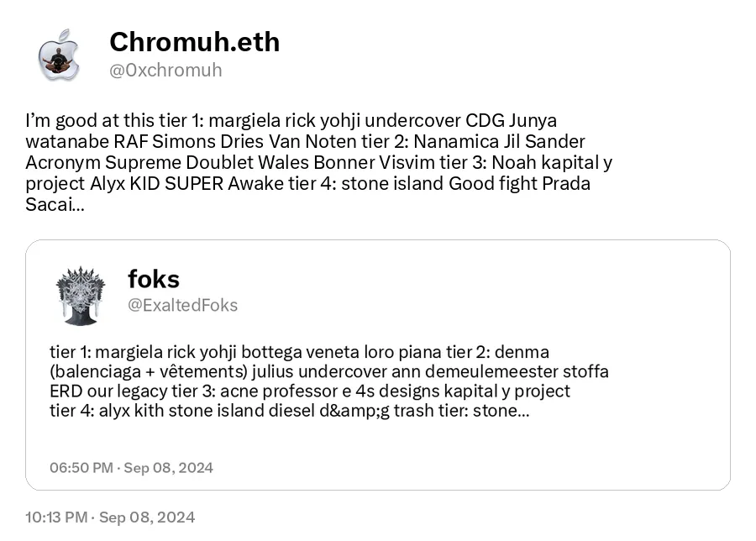The image size is (756, 541).
Task: Open foks' ornate headpiece avatar
Action: click(x=81, y=295)
